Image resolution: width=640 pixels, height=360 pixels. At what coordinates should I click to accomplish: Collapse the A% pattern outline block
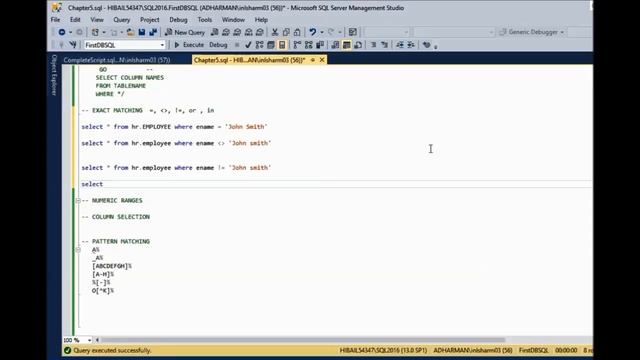(78, 249)
